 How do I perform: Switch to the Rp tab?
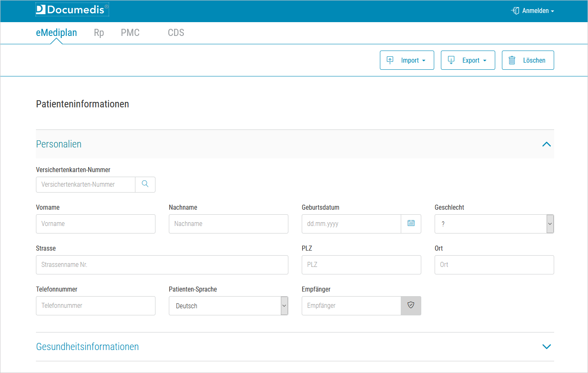[x=99, y=33]
